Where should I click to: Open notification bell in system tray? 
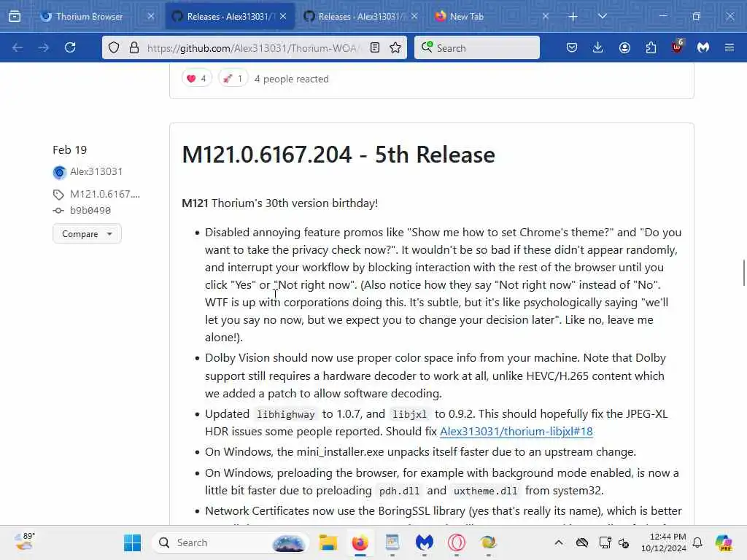(697, 542)
